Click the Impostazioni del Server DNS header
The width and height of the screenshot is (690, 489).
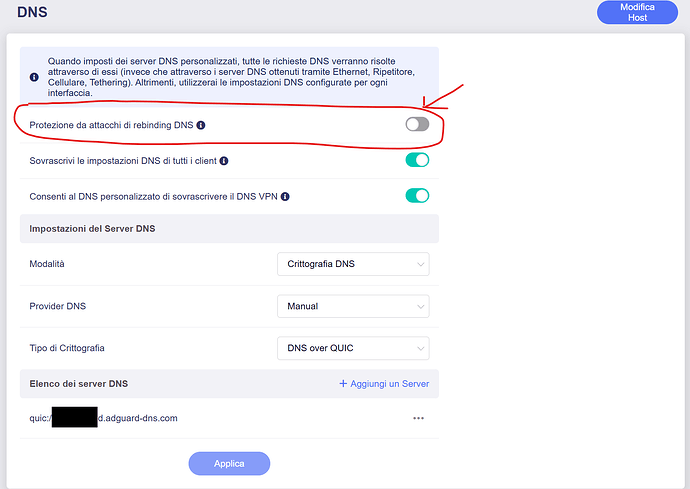point(229,228)
